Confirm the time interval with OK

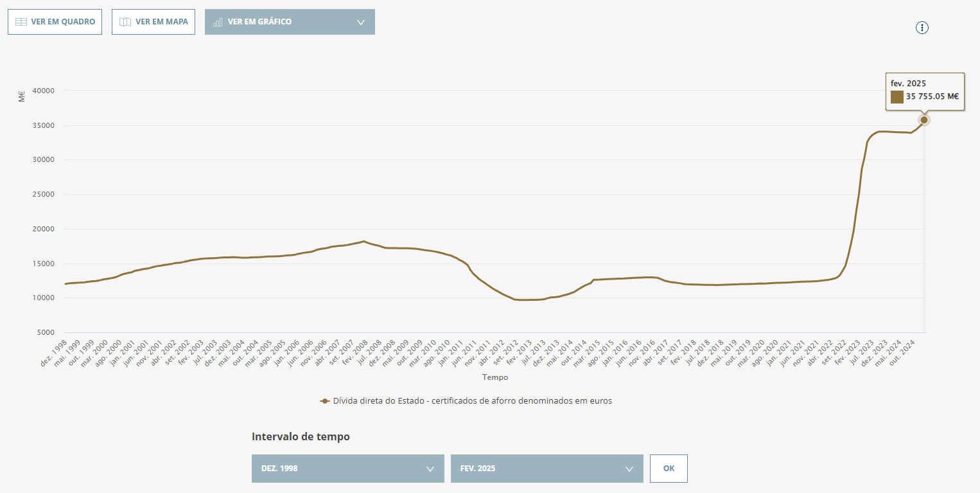(x=669, y=469)
